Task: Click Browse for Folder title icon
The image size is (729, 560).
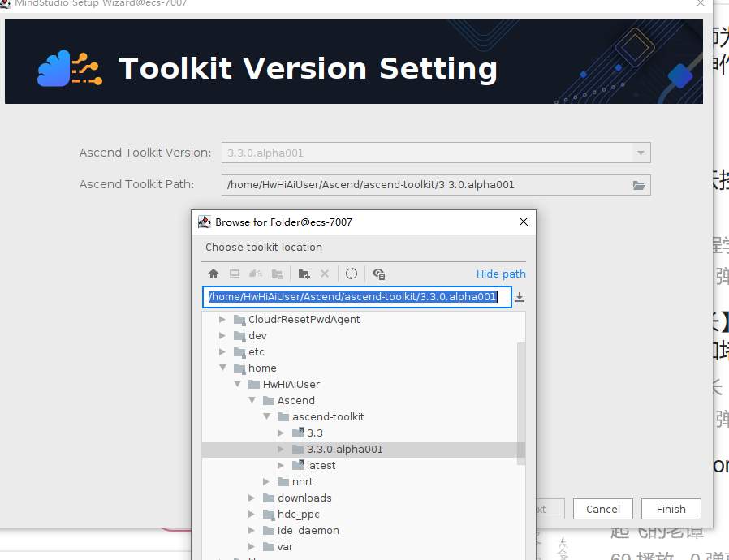Action: click(x=204, y=222)
